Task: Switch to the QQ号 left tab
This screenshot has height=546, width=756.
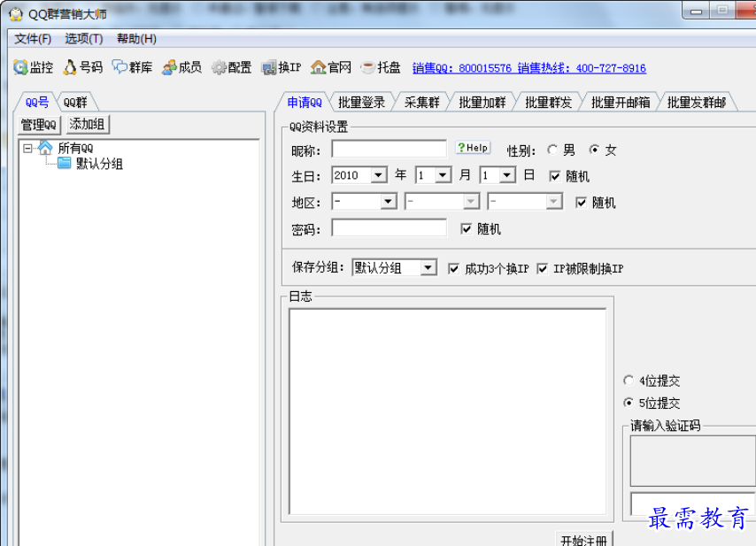Action: click(x=37, y=103)
